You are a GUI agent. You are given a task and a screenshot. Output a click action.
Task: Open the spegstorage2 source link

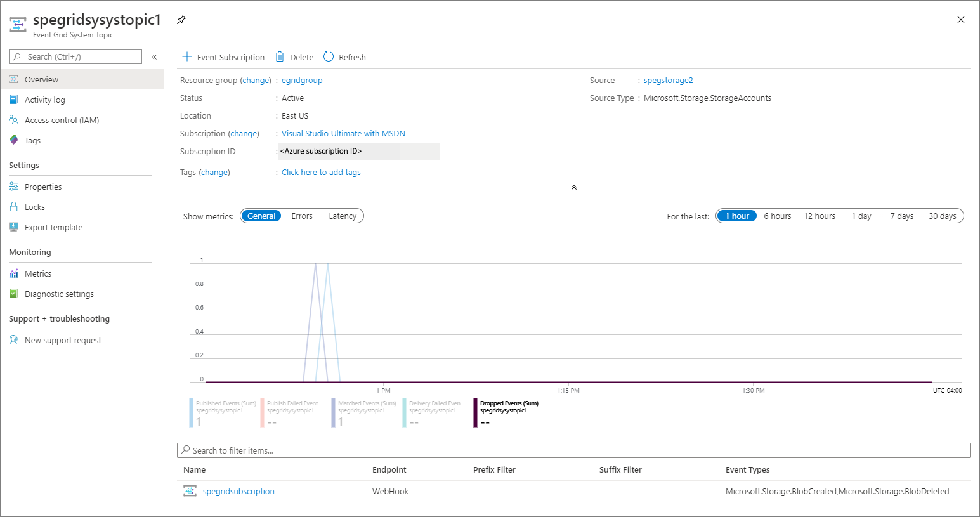pos(668,80)
